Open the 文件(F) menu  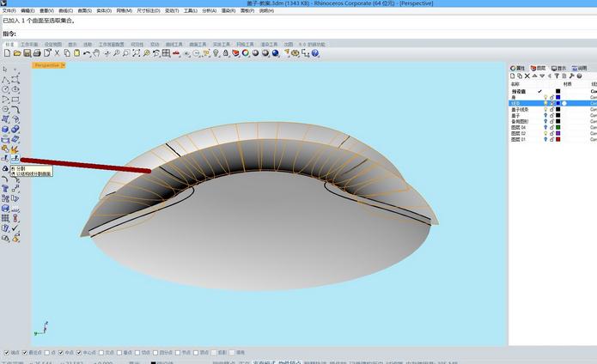[x=8, y=11]
